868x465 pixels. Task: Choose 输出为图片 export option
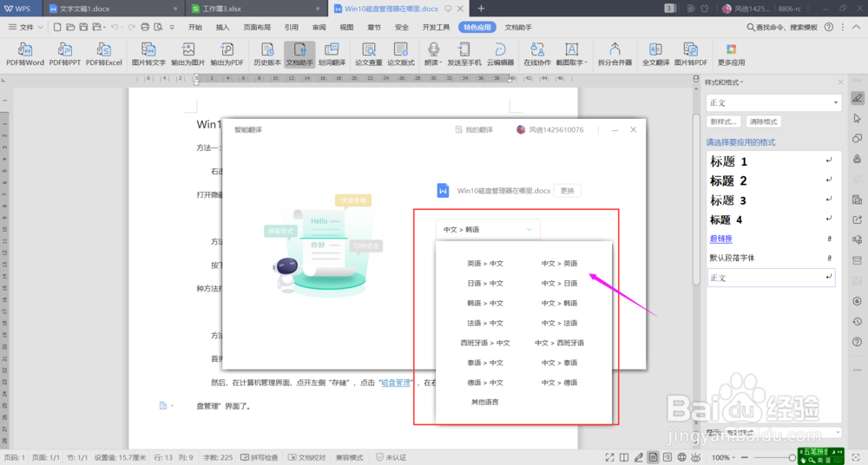coord(187,55)
